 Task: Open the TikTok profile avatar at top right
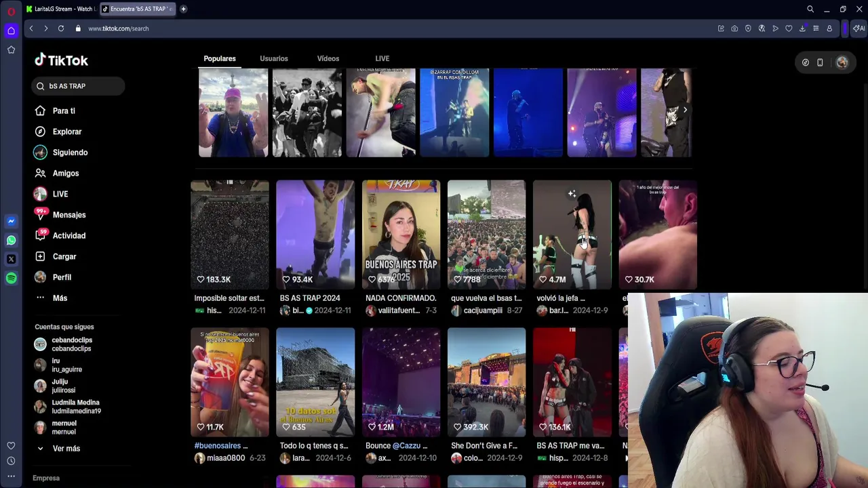point(842,62)
